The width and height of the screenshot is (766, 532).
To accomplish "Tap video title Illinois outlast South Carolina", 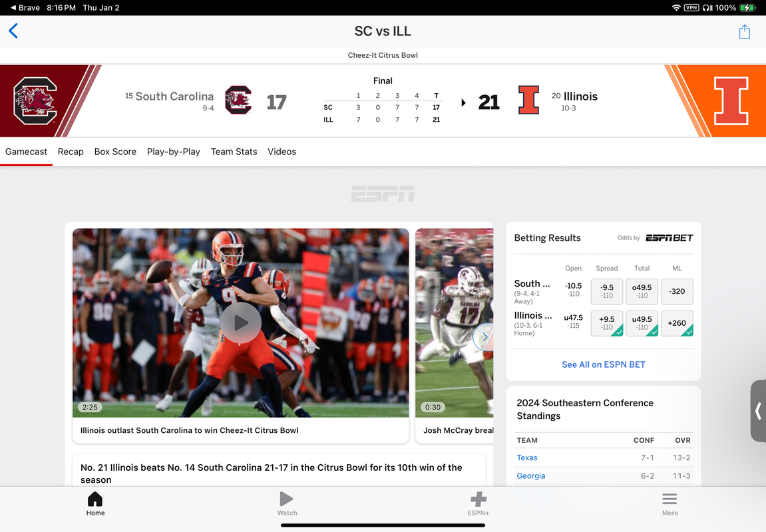I will click(189, 430).
